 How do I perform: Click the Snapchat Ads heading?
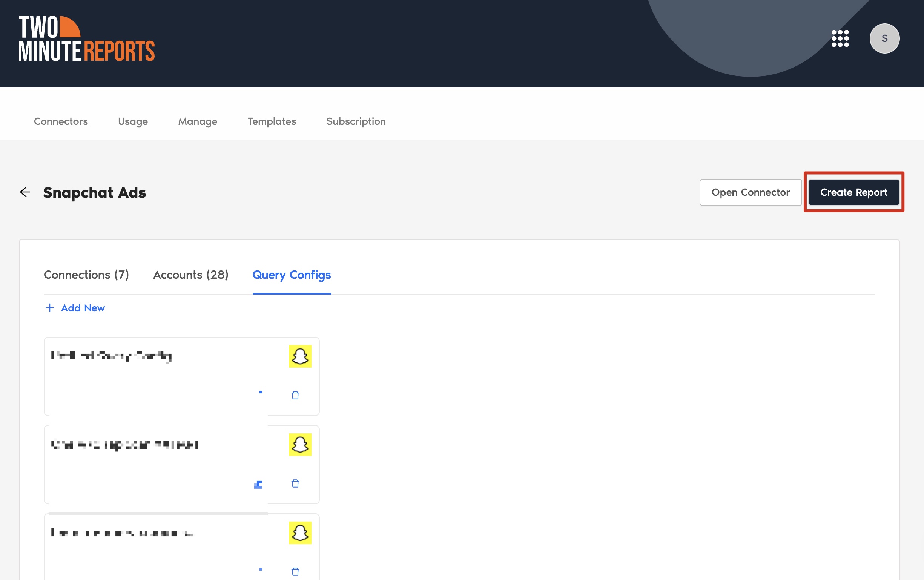tap(94, 192)
